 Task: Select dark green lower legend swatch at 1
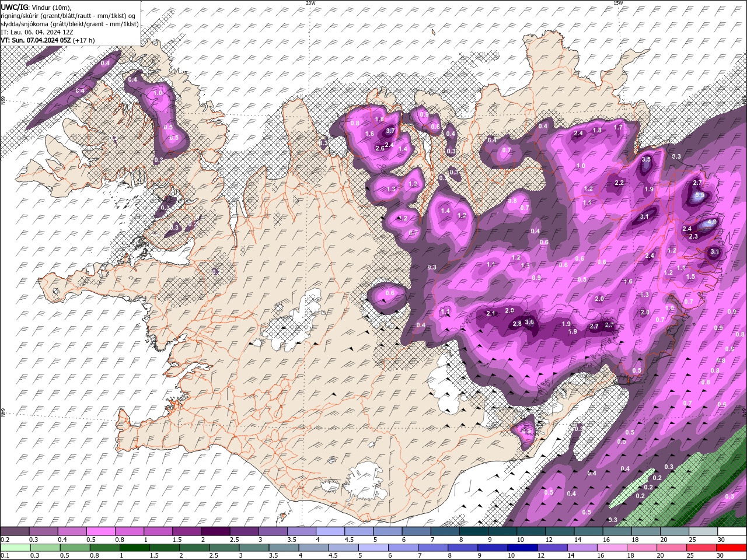tap(134, 548)
